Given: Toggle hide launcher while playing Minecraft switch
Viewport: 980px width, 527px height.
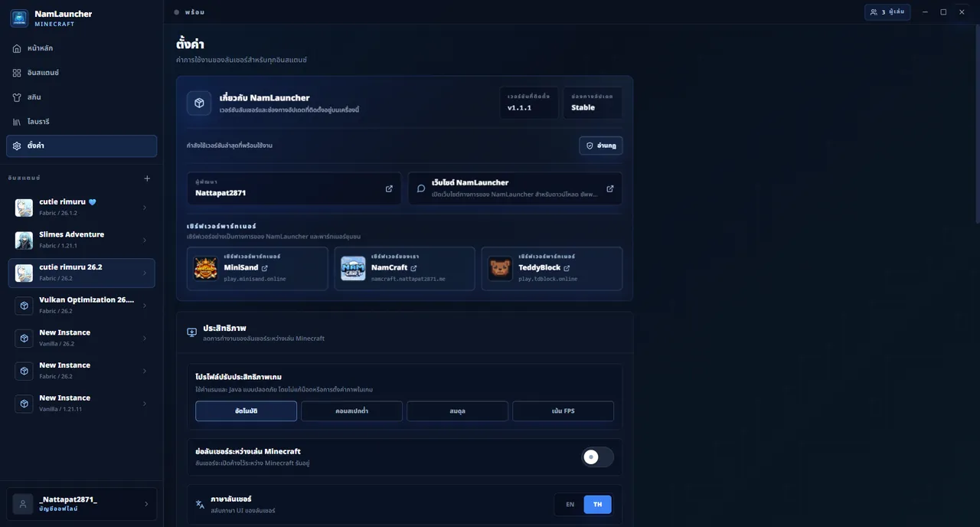Looking at the screenshot, I should click(x=597, y=457).
